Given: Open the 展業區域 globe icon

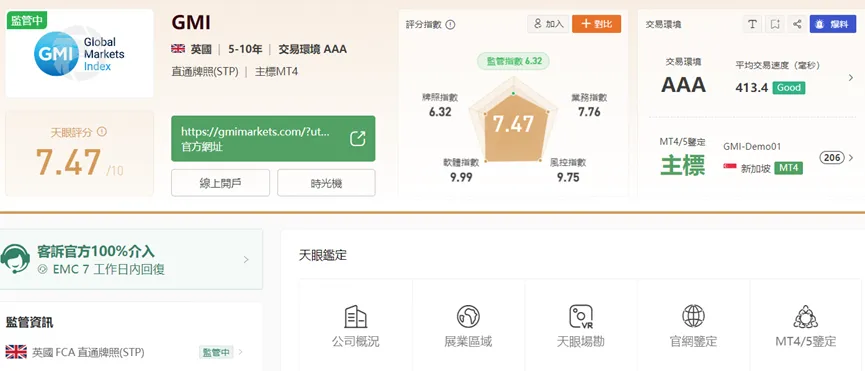Looking at the screenshot, I should (x=468, y=316).
